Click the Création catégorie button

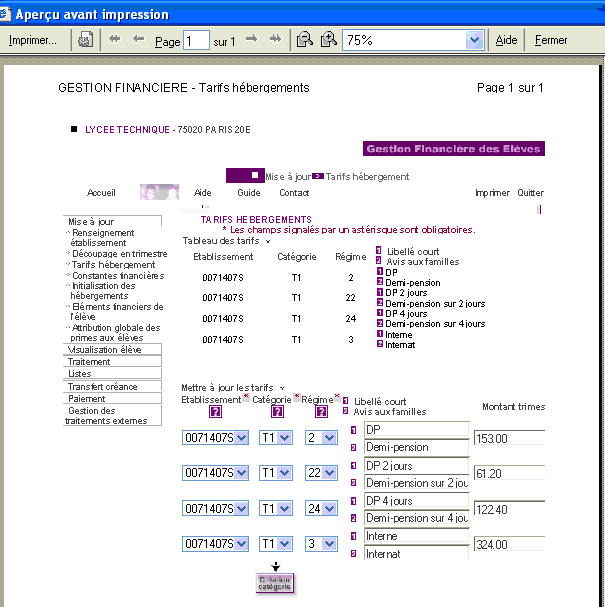[x=275, y=583]
